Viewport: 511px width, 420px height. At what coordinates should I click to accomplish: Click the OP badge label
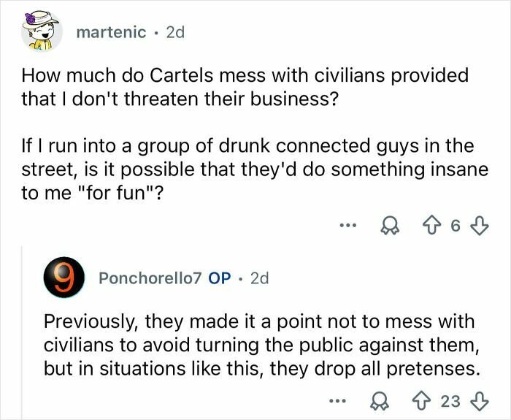220,278
